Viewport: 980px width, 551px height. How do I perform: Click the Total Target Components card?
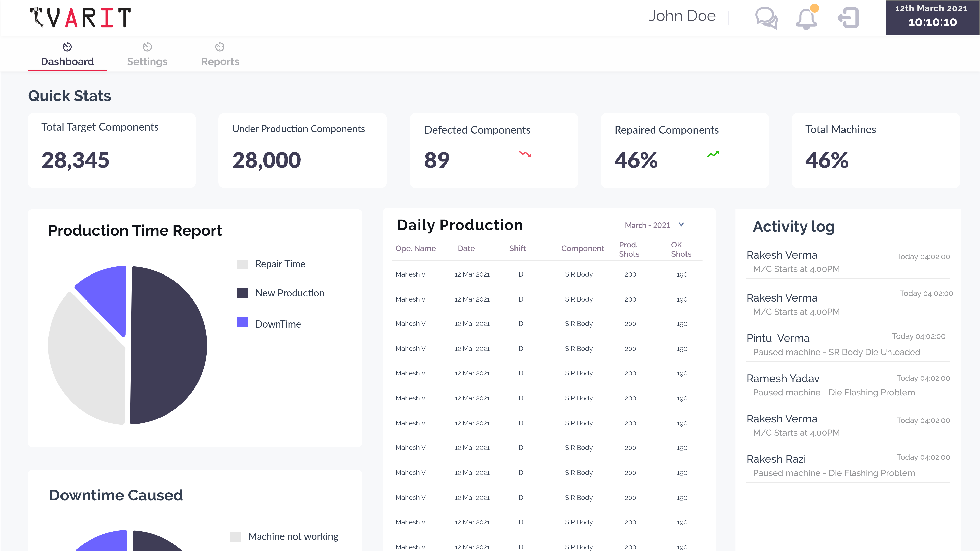click(x=112, y=150)
